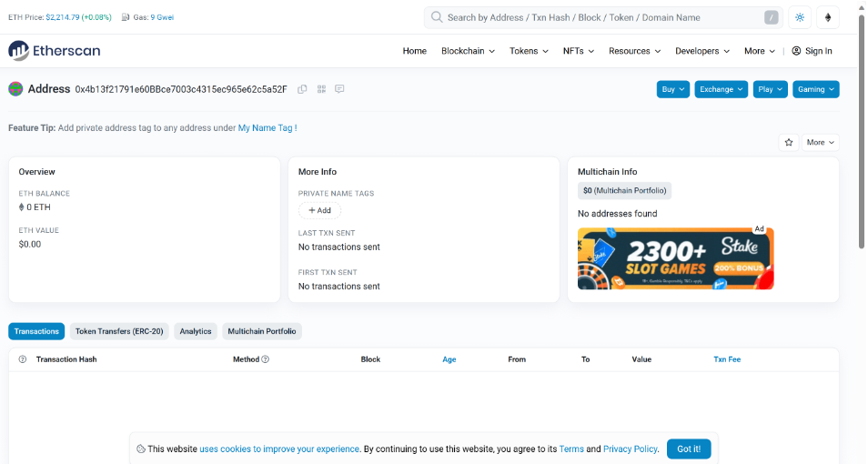The image size is (868, 464).
Task: Open the address comment icon
Action: [x=340, y=89]
